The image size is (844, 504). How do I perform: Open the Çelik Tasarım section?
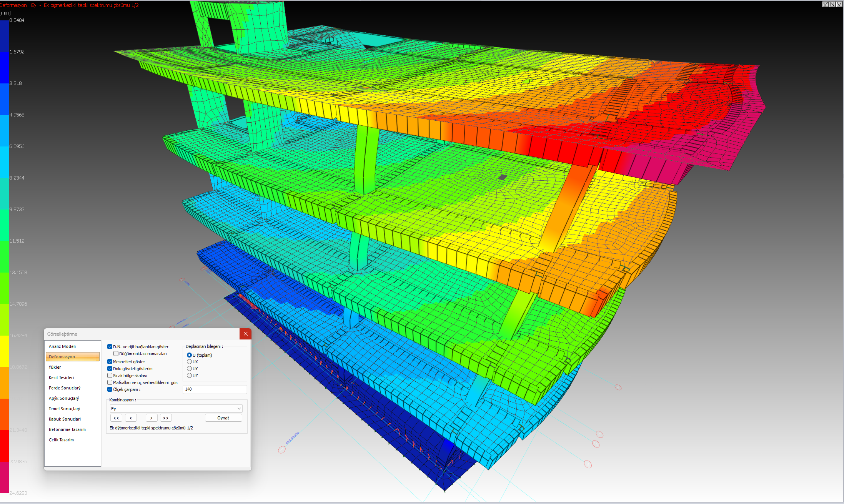pos(73,440)
